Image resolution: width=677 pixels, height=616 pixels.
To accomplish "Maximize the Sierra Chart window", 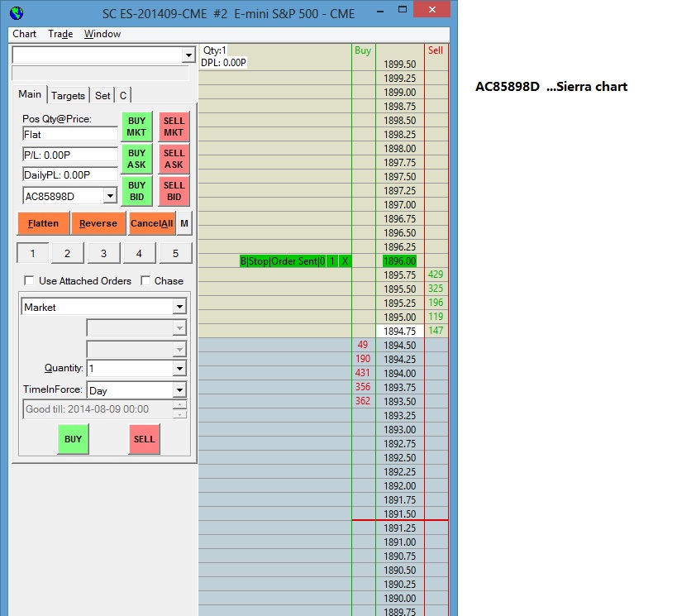I will tap(403, 9).
